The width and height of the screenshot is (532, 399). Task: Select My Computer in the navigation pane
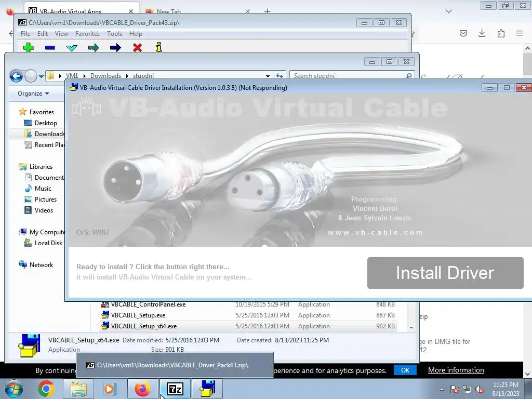click(x=42, y=232)
